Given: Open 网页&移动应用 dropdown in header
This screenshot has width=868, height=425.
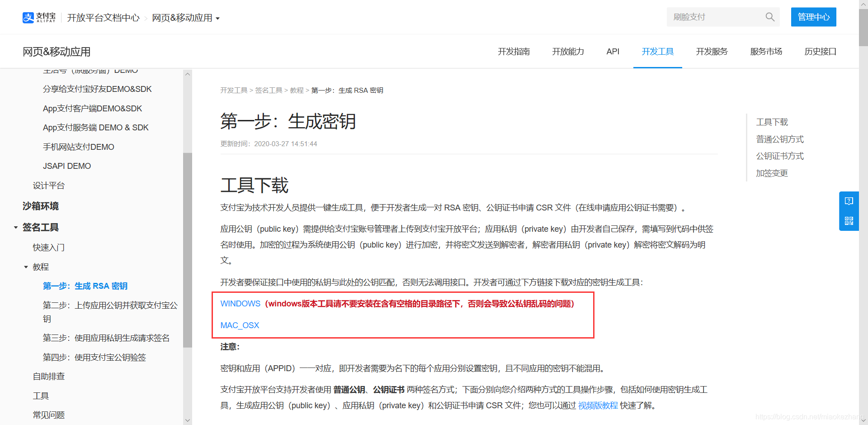Looking at the screenshot, I should 186,18.
